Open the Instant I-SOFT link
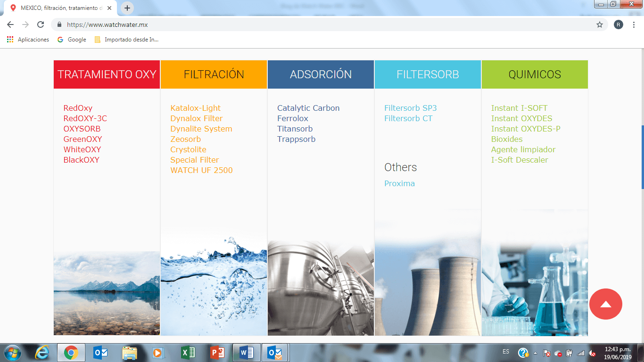The width and height of the screenshot is (644, 362). coord(520,108)
